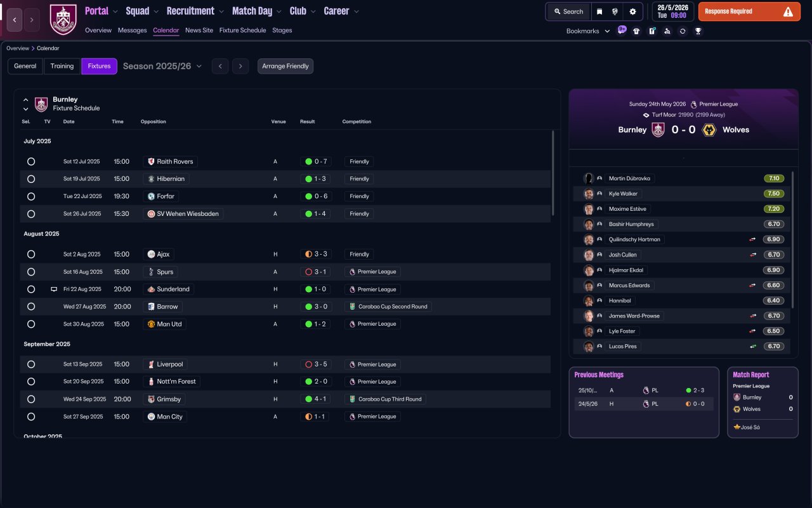812x508 pixels.
Task: Click the TV broadcast icon on the Sunderland row
Action: [x=54, y=289]
